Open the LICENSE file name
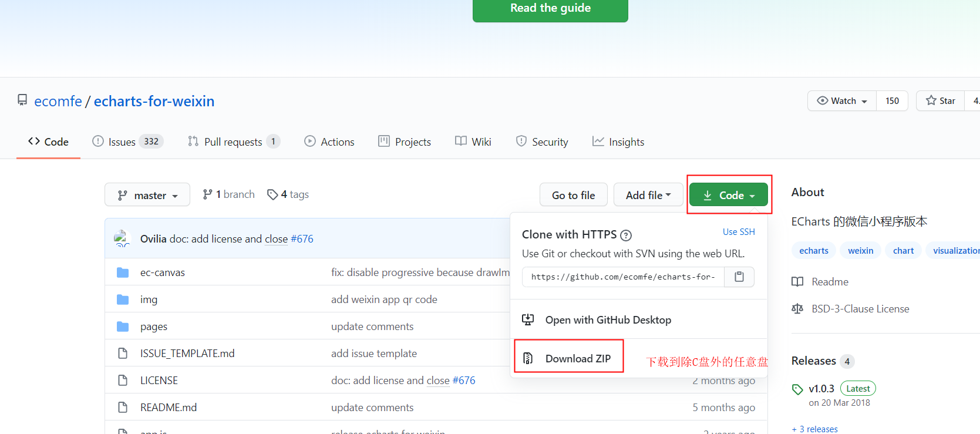The width and height of the screenshot is (980, 434). click(x=159, y=381)
